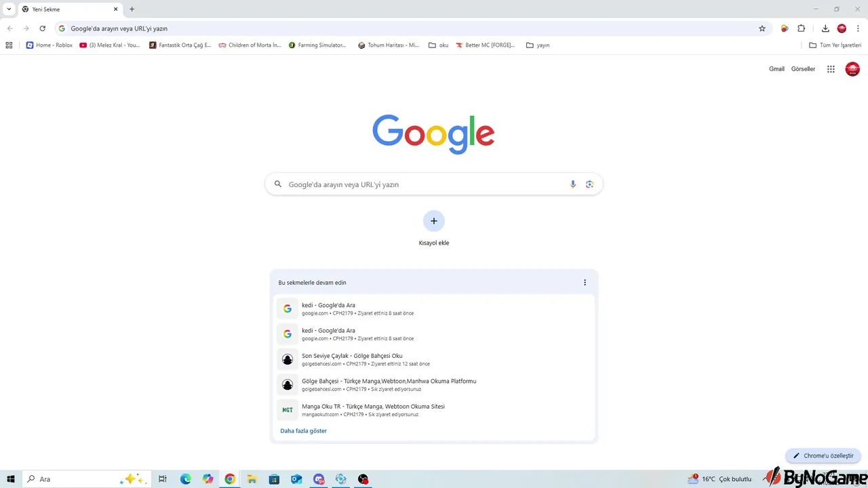
Task: Open options for 'Bu sekmelerle devam edin' card
Action: [x=585, y=283]
